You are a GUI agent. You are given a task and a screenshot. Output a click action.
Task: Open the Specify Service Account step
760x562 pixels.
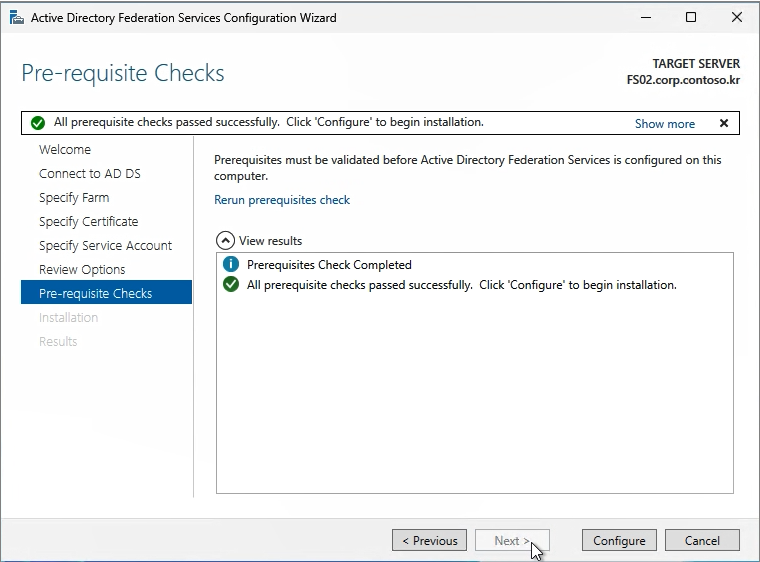pos(105,245)
